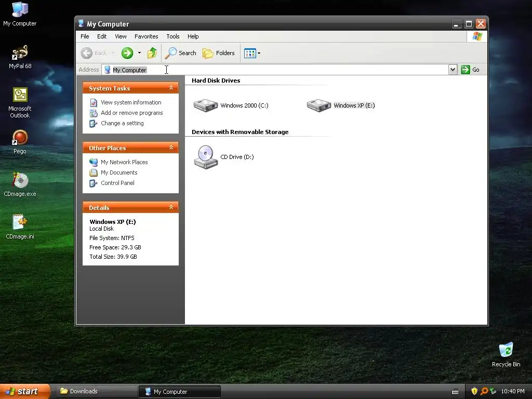This screenshot has height=399, width=532.
Task: Click the security shield tray icon
Action: (x=474, y=391)
